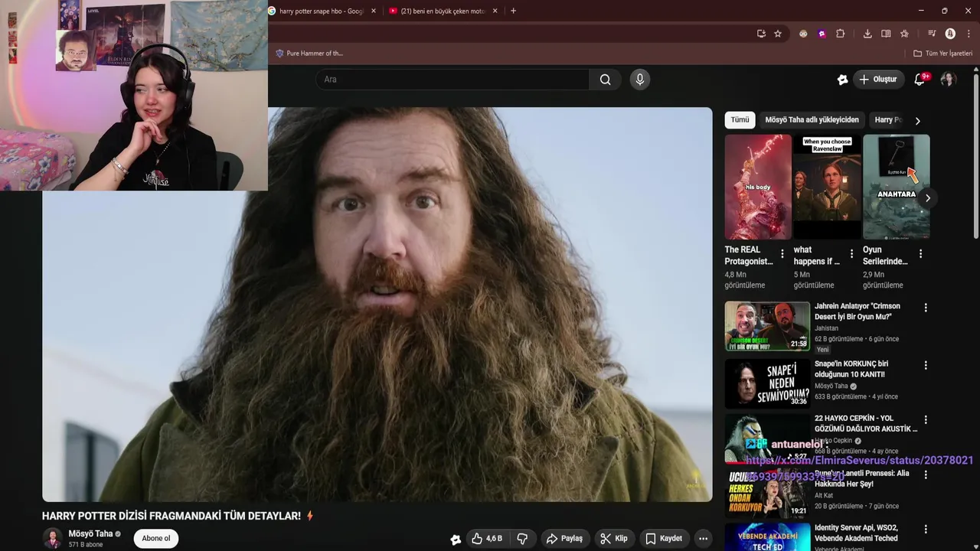Open options for 'Oyun Serilerinde' short
This screenshot has width=980, height=551.
tap(920, 254)
